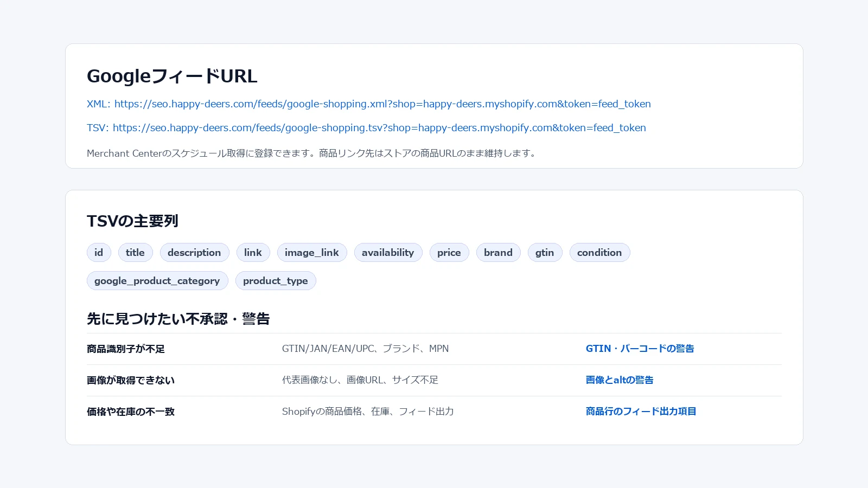Click the TSVの主要列 heading
This screenshot has width=868, height=488.
click(132, 221)
